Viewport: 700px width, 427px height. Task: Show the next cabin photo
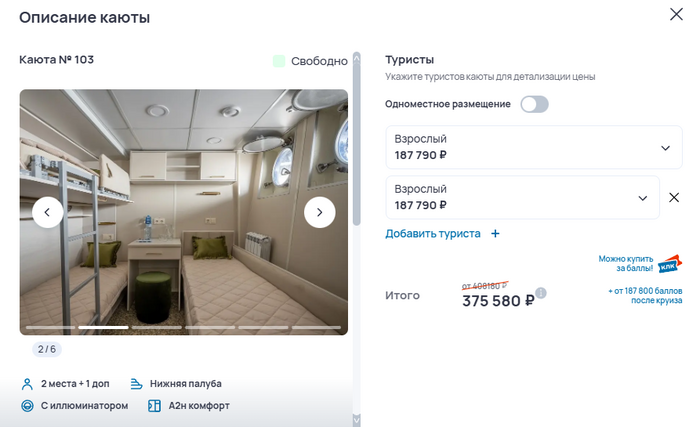pyautogui.click(x=320, y=212)
